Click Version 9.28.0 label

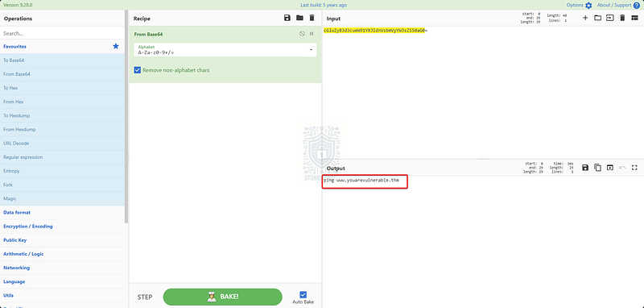(x=17, y=6)
